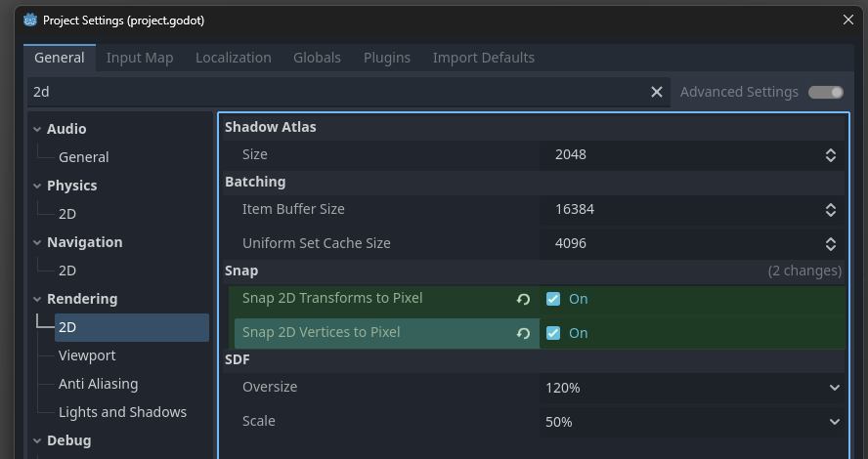
Task: Open the Import Defaults tab
Action: [x=483, y=58]
